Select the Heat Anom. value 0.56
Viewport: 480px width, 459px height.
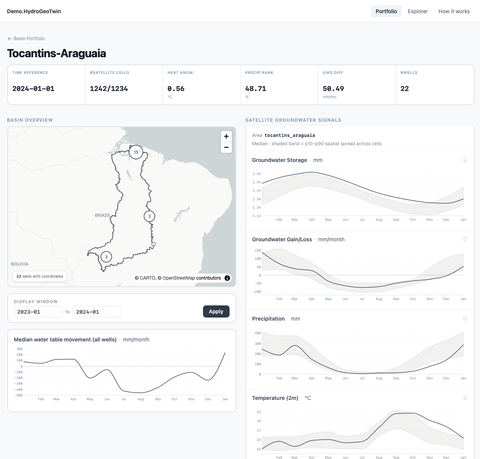[x=176, y=89]
